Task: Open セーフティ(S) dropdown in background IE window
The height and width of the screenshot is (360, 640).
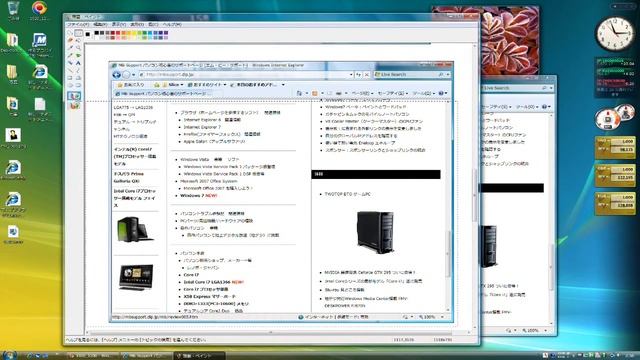Action: 496,107
